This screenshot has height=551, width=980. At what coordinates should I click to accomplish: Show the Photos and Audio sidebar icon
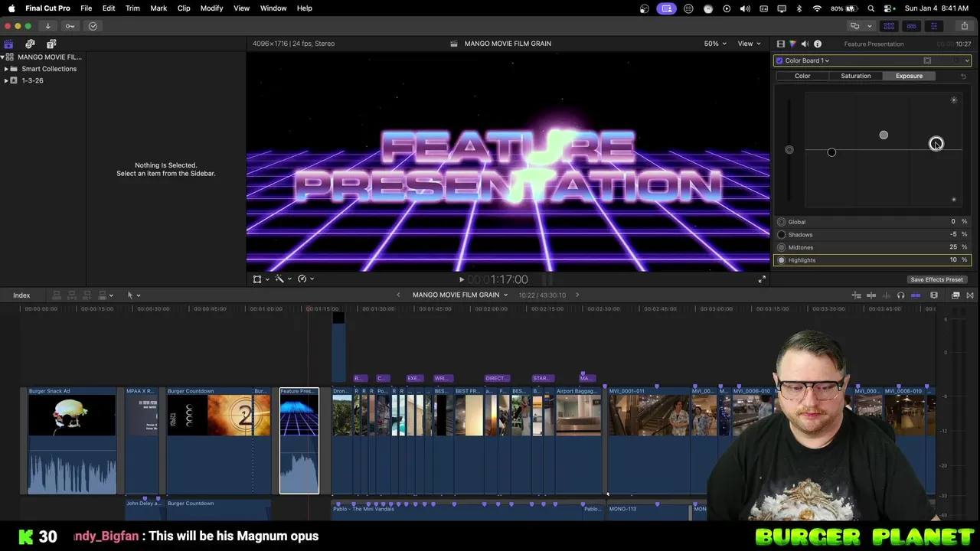coord(30,44)
